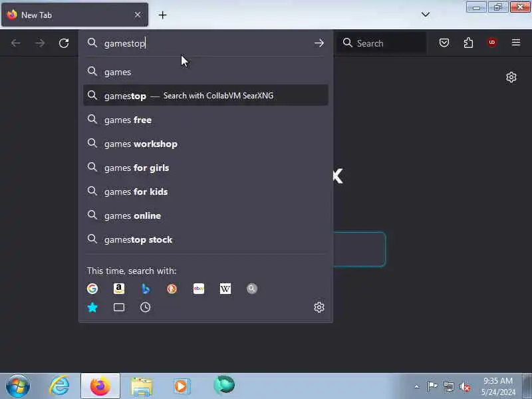Show hidden system tray icons
532x399 pixels.
(417, 386)
